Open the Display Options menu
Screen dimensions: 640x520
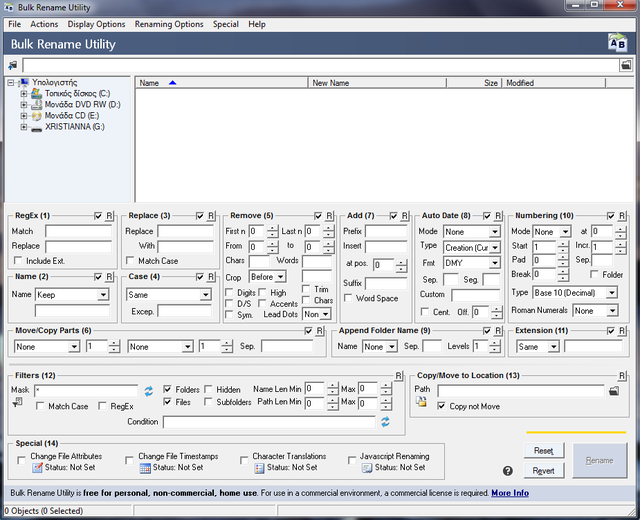click(x=96, y=24)
